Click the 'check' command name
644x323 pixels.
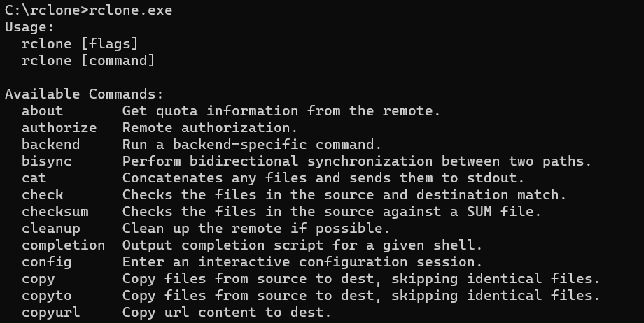tap(42, 194)
